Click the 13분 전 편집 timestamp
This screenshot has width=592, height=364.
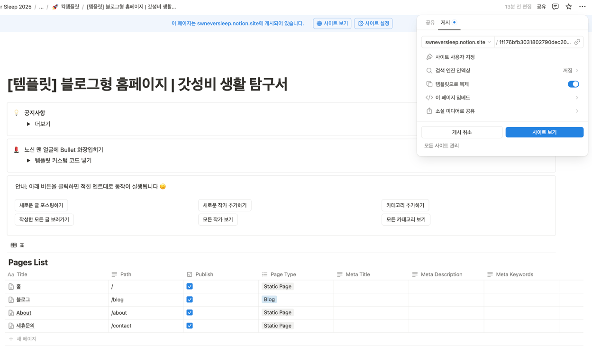click(518, 7)
